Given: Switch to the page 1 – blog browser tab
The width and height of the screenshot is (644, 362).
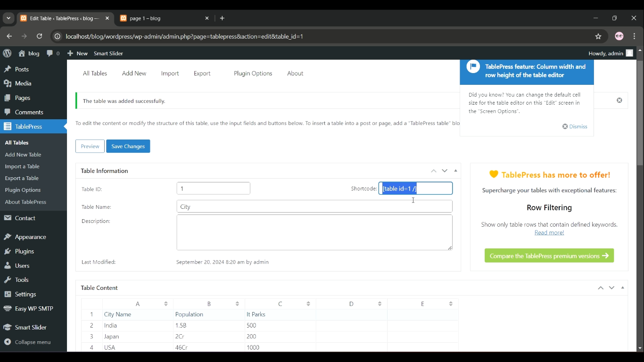Looking at the screenshot, I should (x=165, y=18).
